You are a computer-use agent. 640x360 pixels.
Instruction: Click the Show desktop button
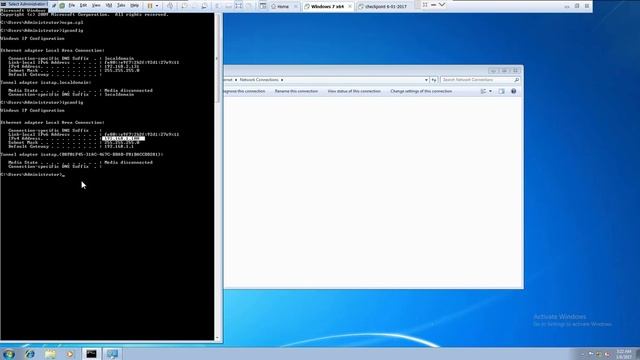coord(637,354)
